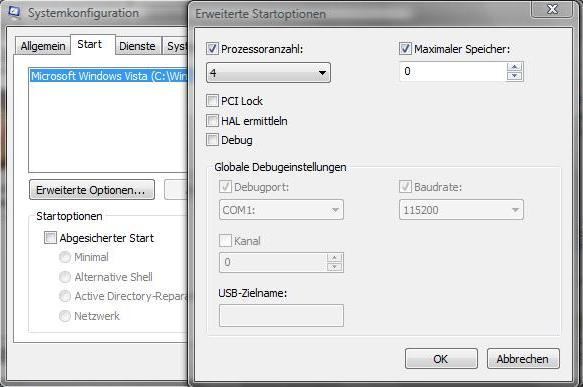
Task: Expand the COM1 Debugport dropdown
Action: tap(281, 210)
